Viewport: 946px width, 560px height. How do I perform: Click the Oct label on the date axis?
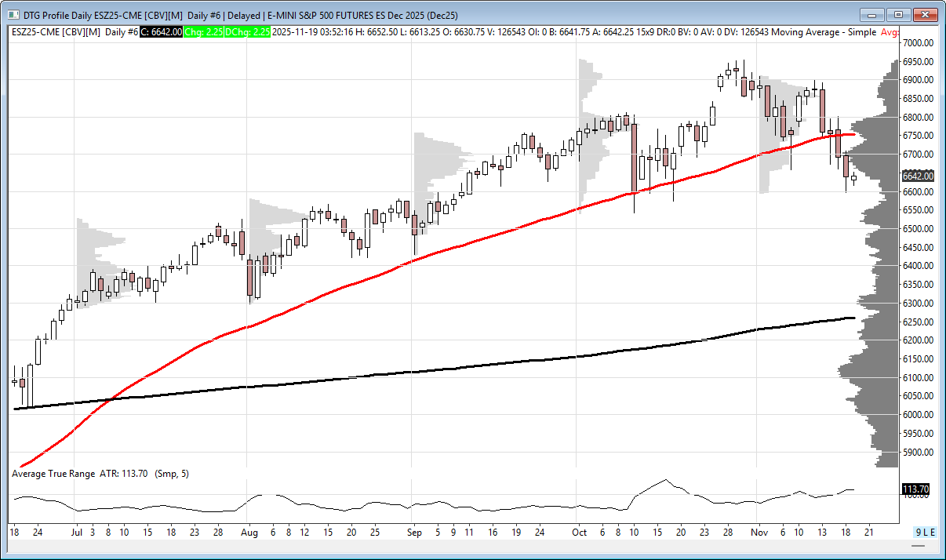coord(579,533)
